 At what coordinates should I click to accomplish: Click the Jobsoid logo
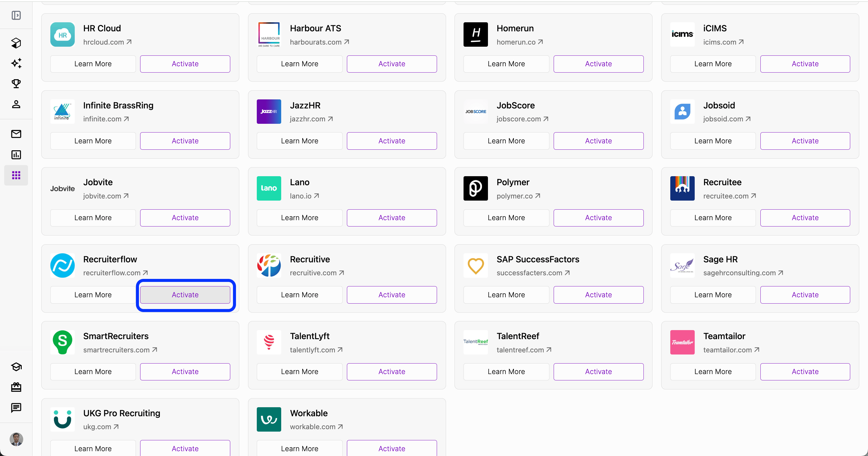tap(682, 111)
